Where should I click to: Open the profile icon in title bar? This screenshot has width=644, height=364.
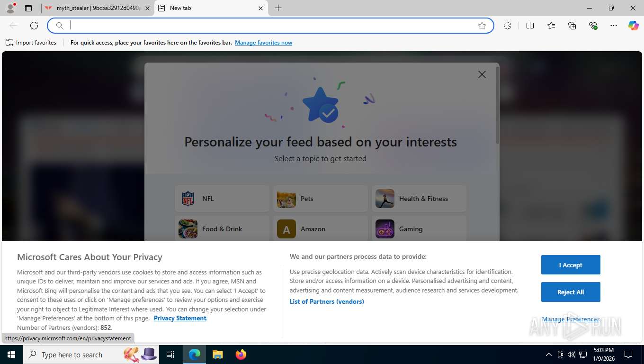click(x=10, y=8)
